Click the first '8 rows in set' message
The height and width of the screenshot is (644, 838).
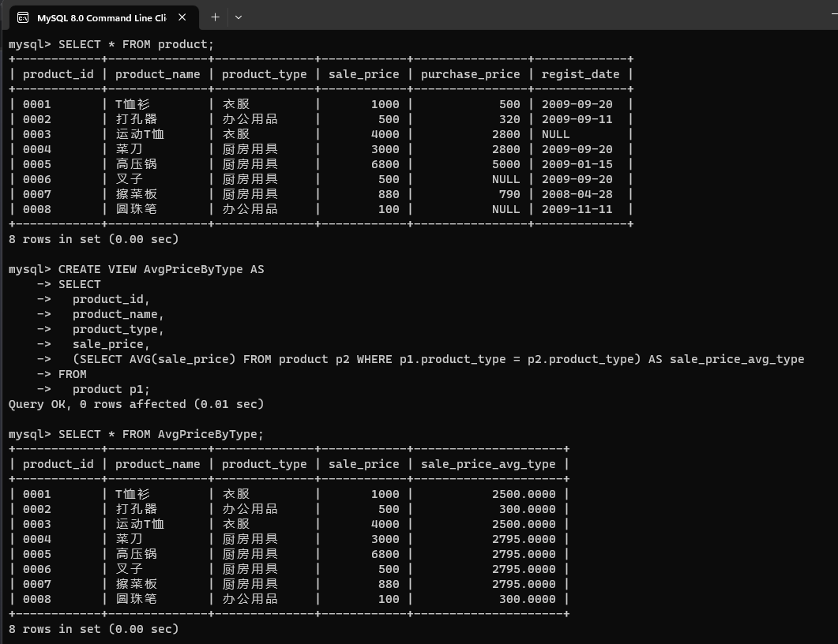[x=93, y=239]
